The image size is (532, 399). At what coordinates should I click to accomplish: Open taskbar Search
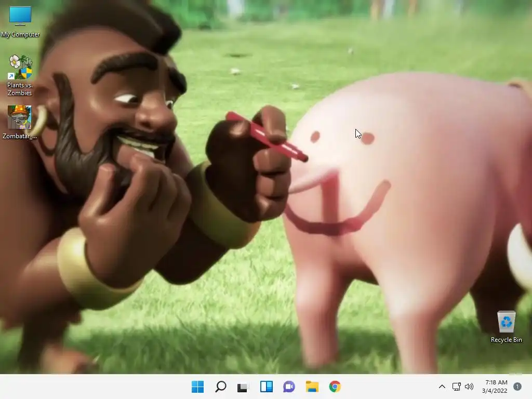tap(220, 387)
